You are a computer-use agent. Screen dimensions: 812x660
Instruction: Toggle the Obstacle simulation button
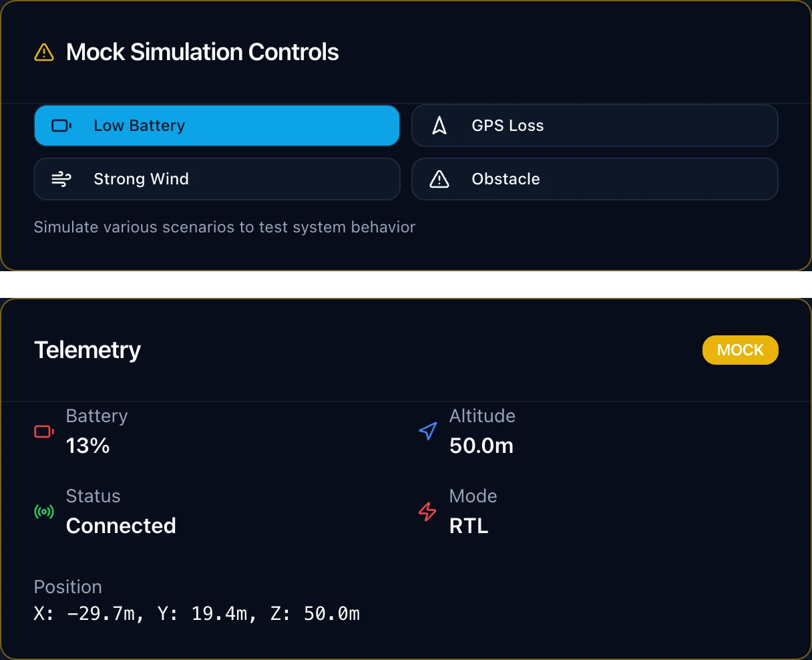[x=595, y=179]
